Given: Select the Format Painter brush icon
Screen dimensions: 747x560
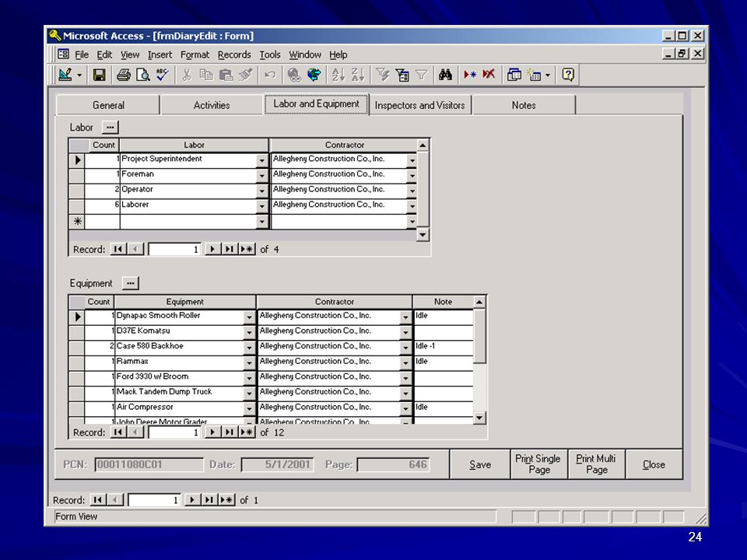Looking at the screenshot, I should [245, 75].
